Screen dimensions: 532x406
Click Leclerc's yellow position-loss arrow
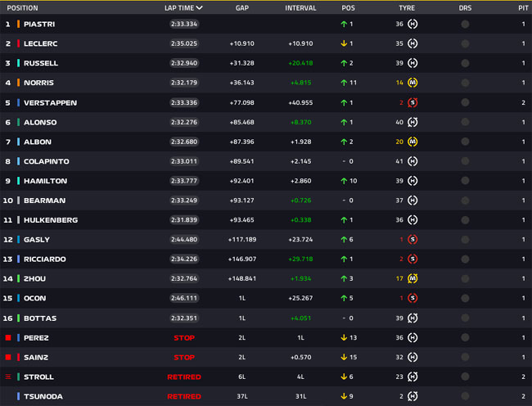coord(344,43)
